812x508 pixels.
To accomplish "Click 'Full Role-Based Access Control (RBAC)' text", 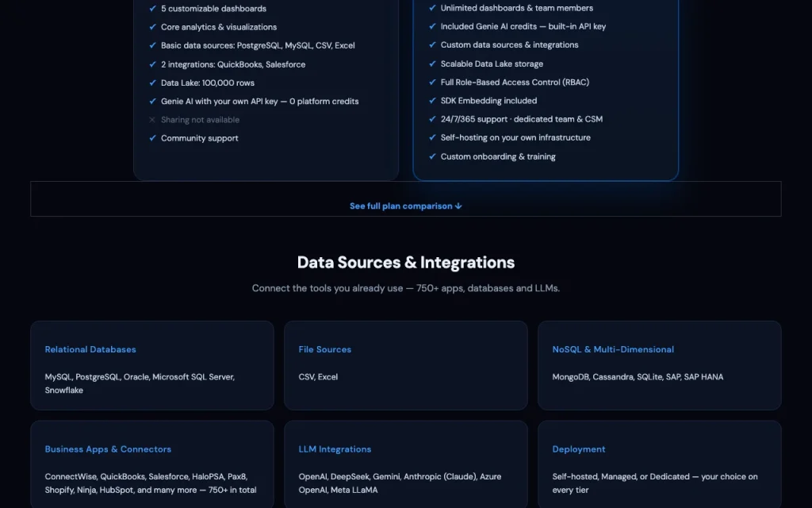I will [515, 82].
